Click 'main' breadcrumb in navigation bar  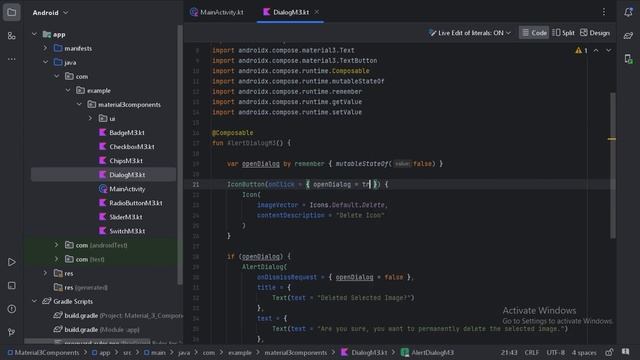click(x=155, y=353)
